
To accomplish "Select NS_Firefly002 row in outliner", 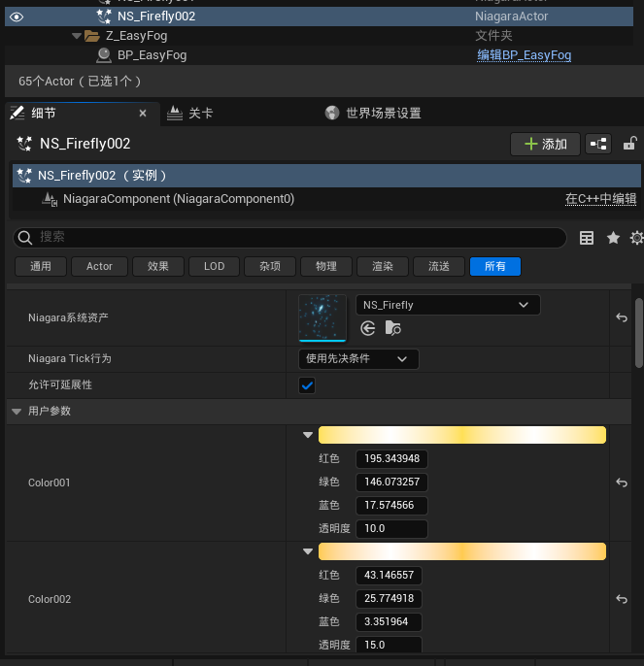I will [x=319, y=17].
